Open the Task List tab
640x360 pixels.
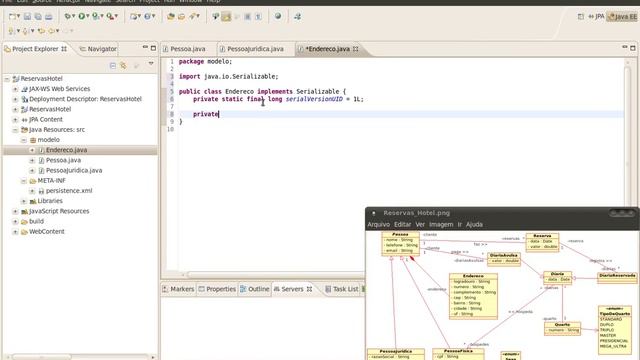pyautogui.click(x=342, y=289)
